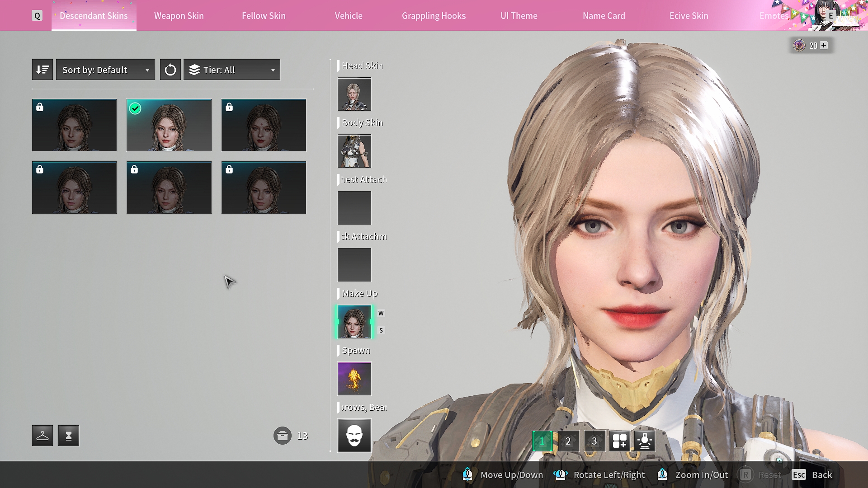The width and height of the screenshot is (868, 488).
Task: Click the Esc Back button
Action: pos(812,475)
